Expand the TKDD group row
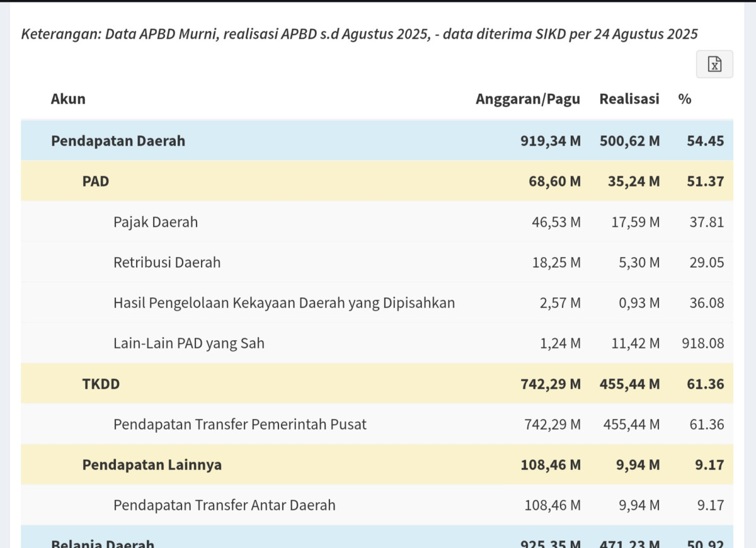This screenshot has height=548, width=756. (101, 384)
